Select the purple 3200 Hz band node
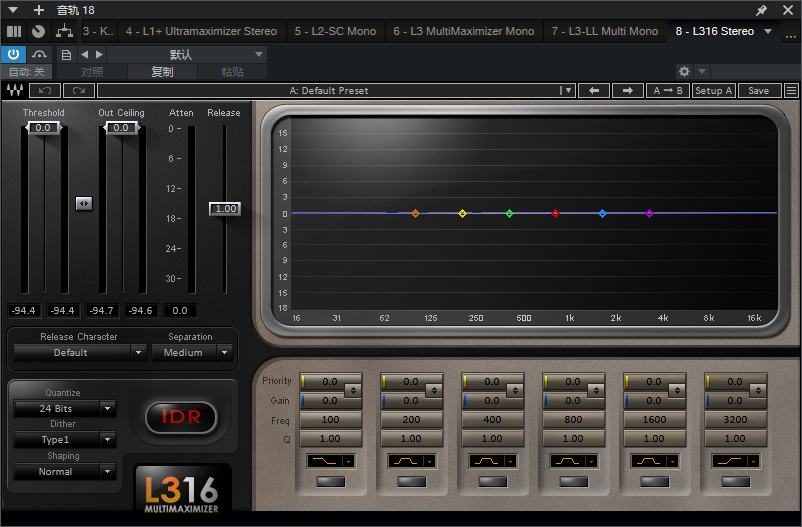This screenshot has width=802, height=527. pos(650,213)
